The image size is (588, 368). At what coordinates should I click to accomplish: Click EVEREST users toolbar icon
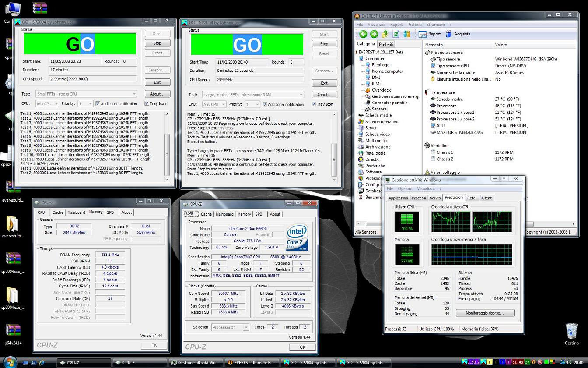(x=407, y=34)
